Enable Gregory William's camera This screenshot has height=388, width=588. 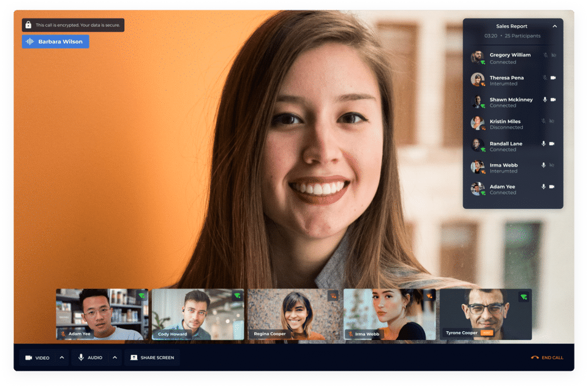click(554, 55)
